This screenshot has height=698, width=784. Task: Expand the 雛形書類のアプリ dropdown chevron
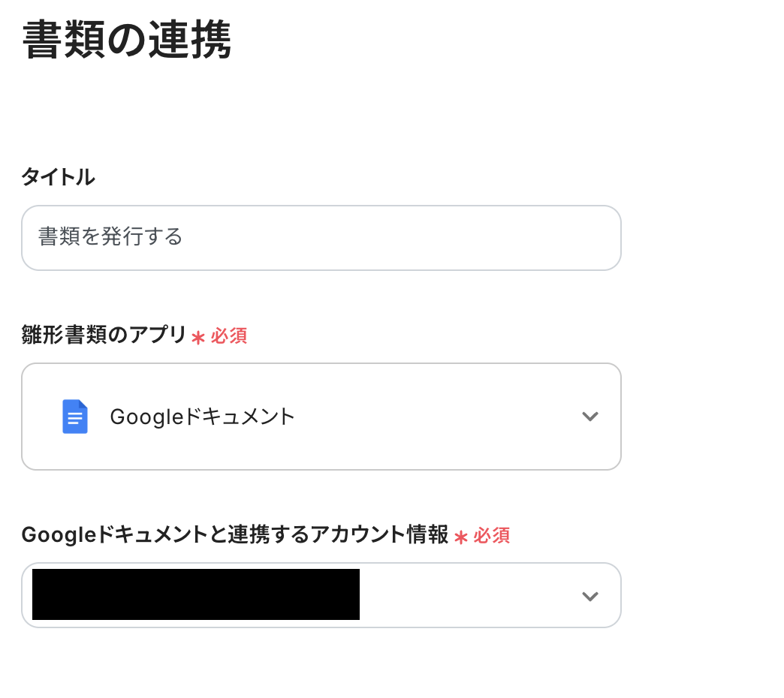pos(590,417)
